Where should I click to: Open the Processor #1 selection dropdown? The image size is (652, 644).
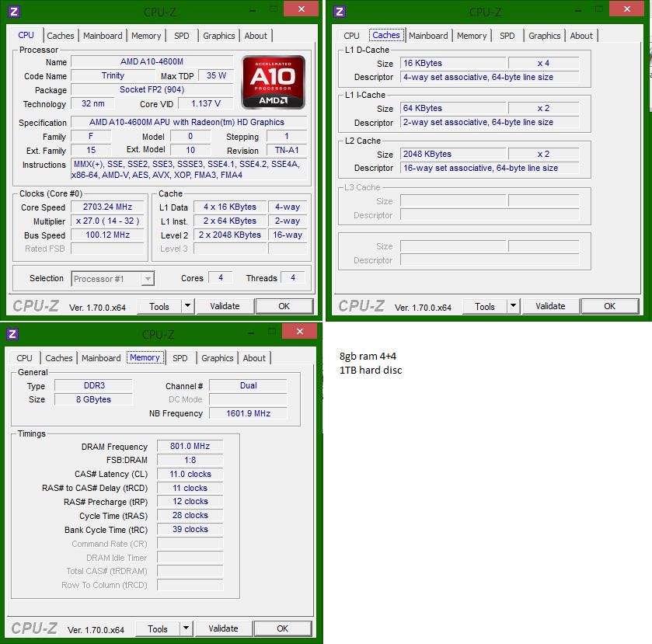tap(113, 279)
